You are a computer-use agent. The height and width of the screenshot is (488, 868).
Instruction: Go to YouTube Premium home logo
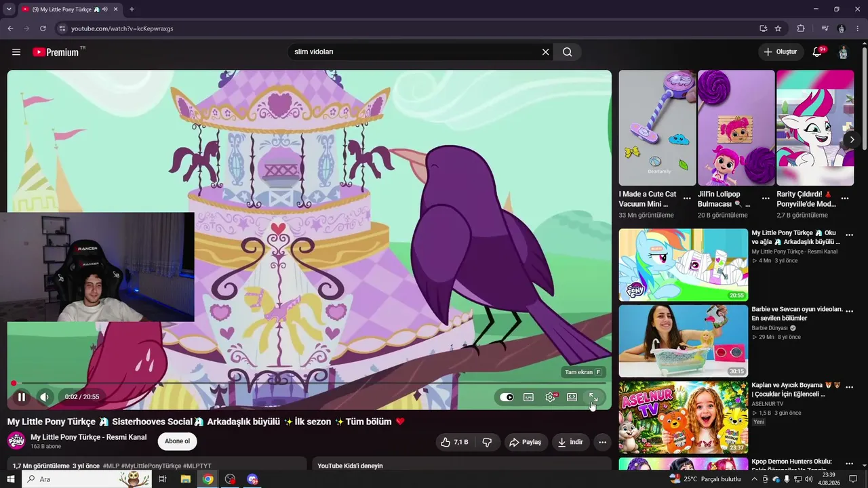(x=56, y=52)
